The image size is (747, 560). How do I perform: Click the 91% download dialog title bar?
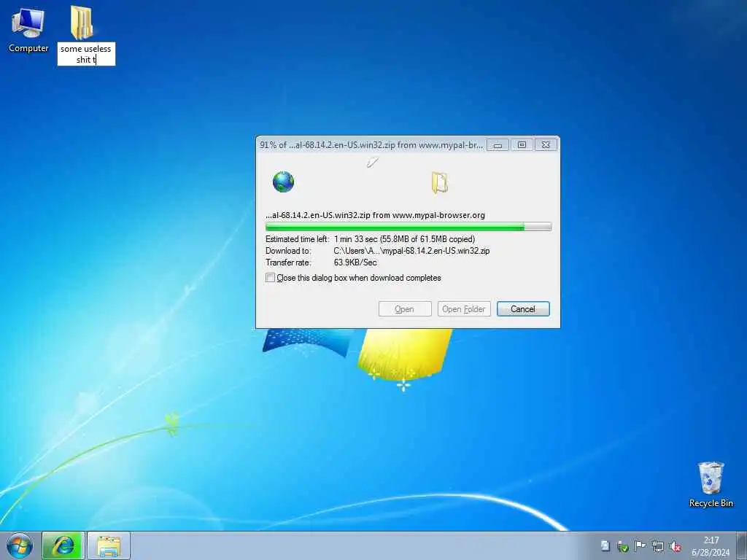[x=371, y=145]
